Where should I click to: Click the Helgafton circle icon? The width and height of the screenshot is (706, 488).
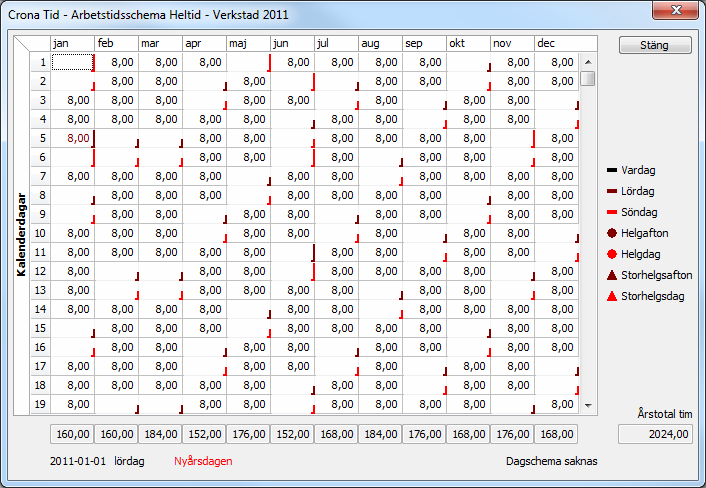(x=611, y=233)
